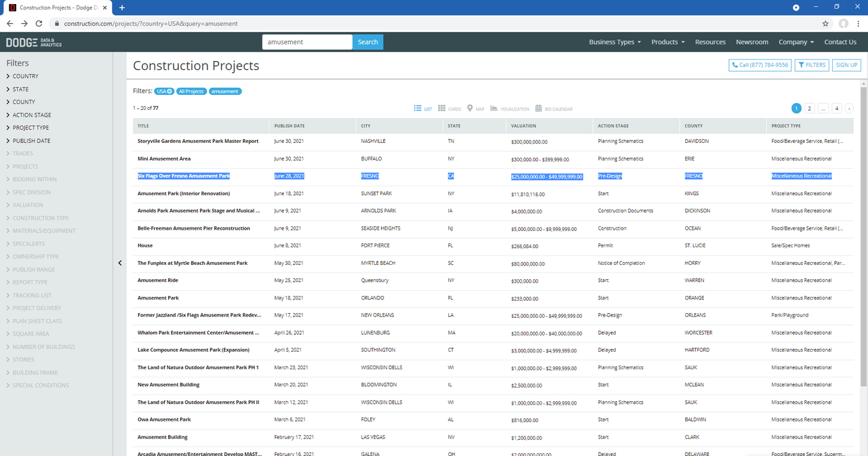868x456 pixels.
Task: Toggle the amusement filter tag
Action: click(x=225, y=91)
